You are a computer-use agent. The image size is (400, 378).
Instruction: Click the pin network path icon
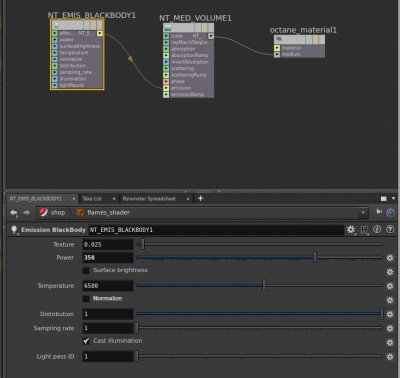point(379,212)
